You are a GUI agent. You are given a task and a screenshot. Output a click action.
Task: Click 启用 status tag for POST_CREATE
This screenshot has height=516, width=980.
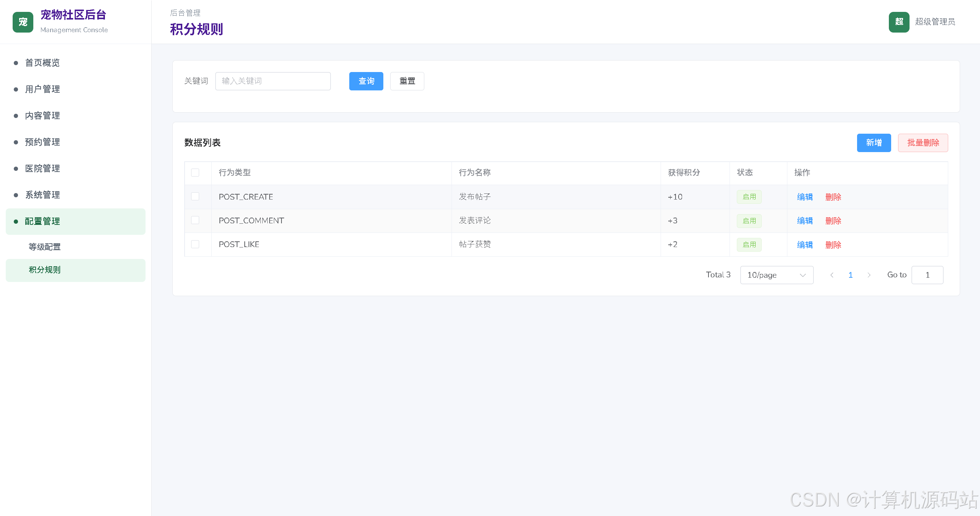(749, 197)
